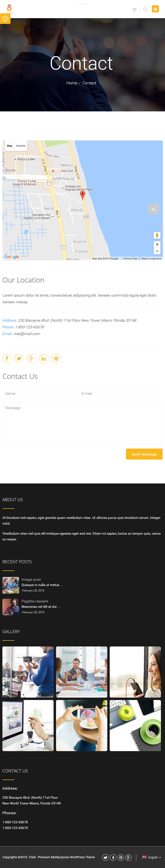Select the Map view toggle
165x868 pixels.
pos(9,146)
